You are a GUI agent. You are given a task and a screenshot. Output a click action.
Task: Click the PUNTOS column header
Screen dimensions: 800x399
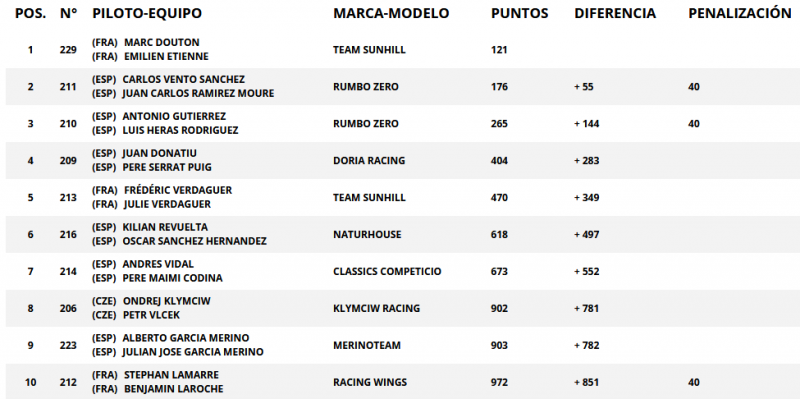click(x=519, y=14)
